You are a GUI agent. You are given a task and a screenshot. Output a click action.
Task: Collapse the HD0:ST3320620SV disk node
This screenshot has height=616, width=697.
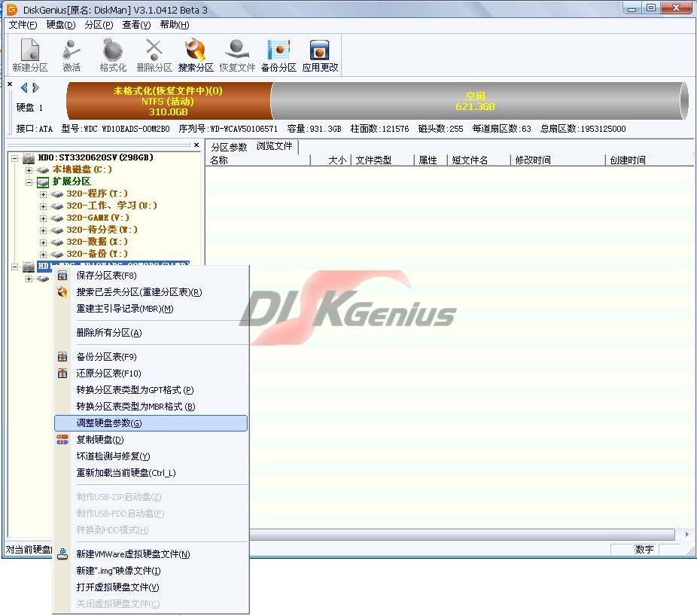[x=14, y=158]
